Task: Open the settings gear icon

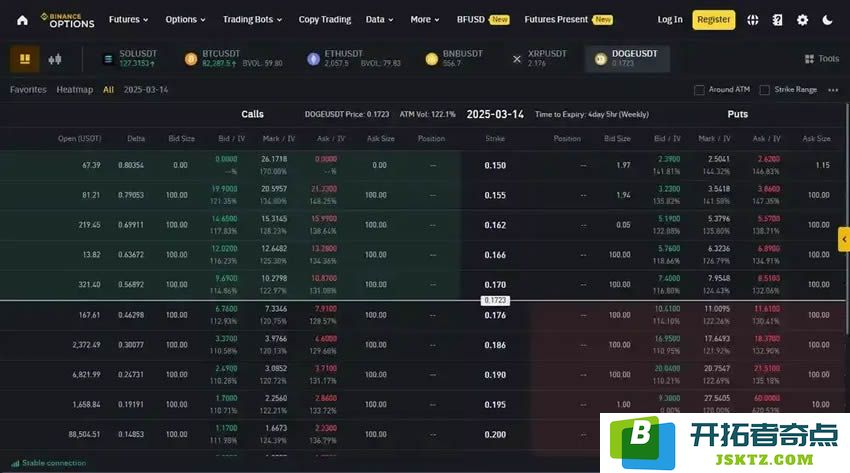Action: coord(802,20)
